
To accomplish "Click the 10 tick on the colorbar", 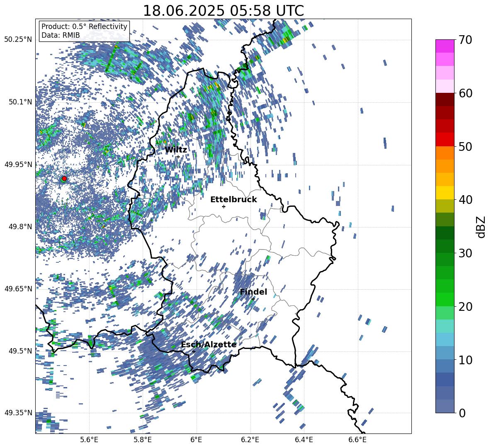I will pyautogui.click(x=465, y=360).
